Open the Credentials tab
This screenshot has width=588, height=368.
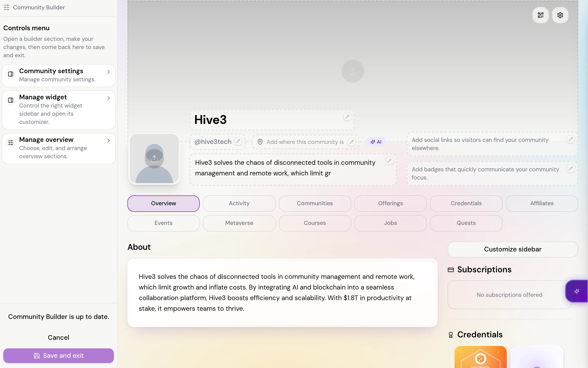(x=466, y=203)
